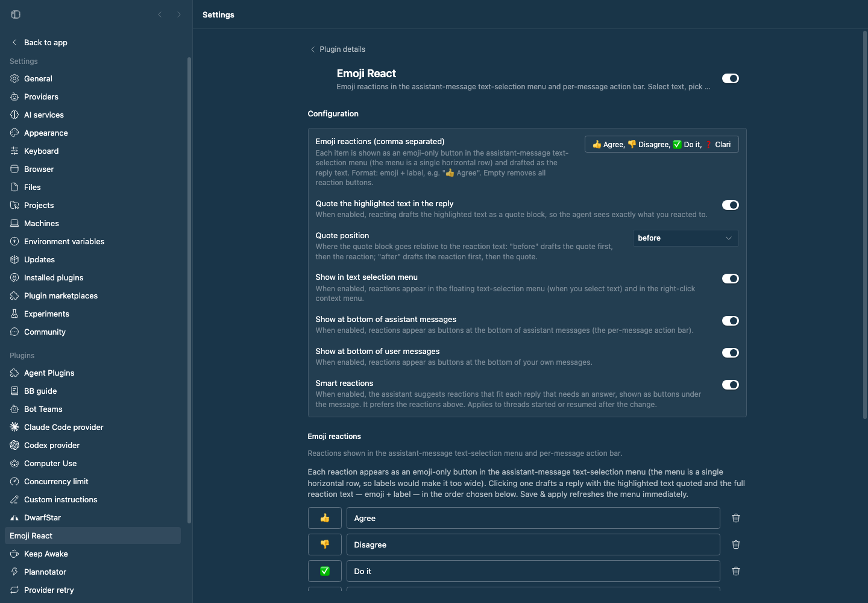Select Bot Teams in sidebar

coord(93,409)
